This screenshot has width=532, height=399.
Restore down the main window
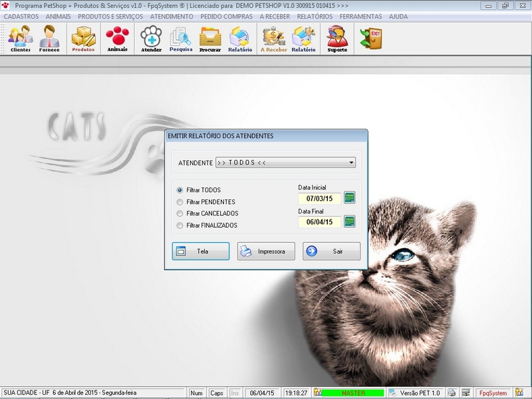pos(505,5)
